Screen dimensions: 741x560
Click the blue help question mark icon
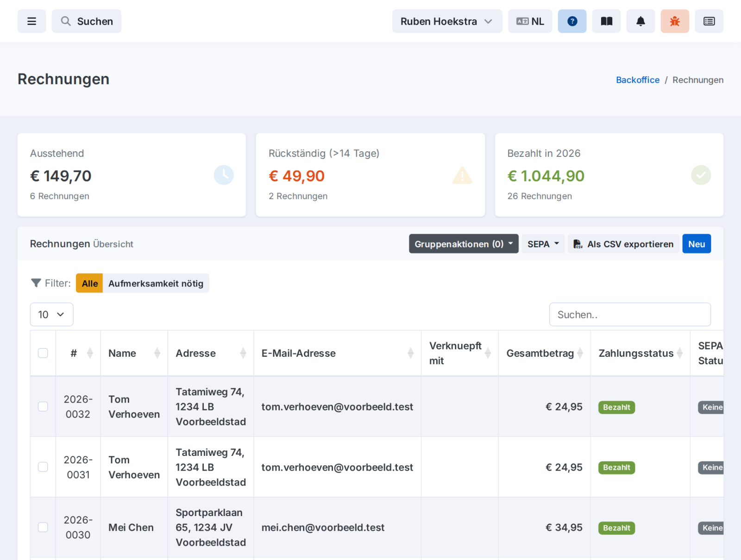(572, 21)
